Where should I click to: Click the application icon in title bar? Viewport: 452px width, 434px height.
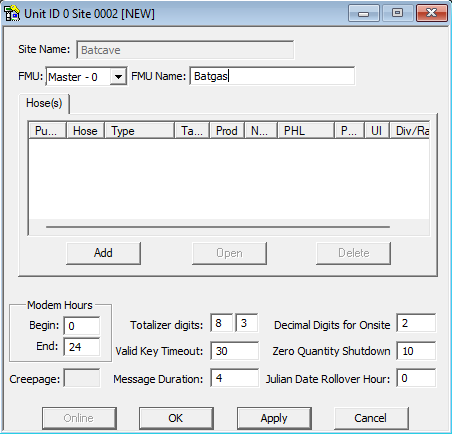[12, 13]
